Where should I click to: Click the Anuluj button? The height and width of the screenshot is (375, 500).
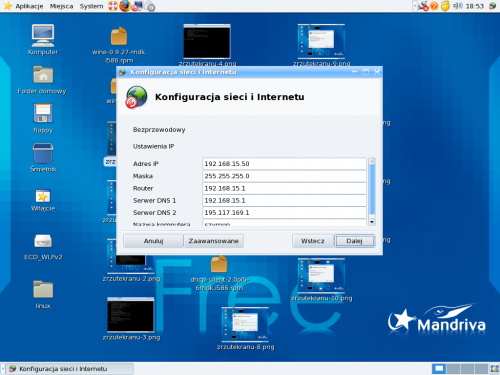click(x=153, y=241)
